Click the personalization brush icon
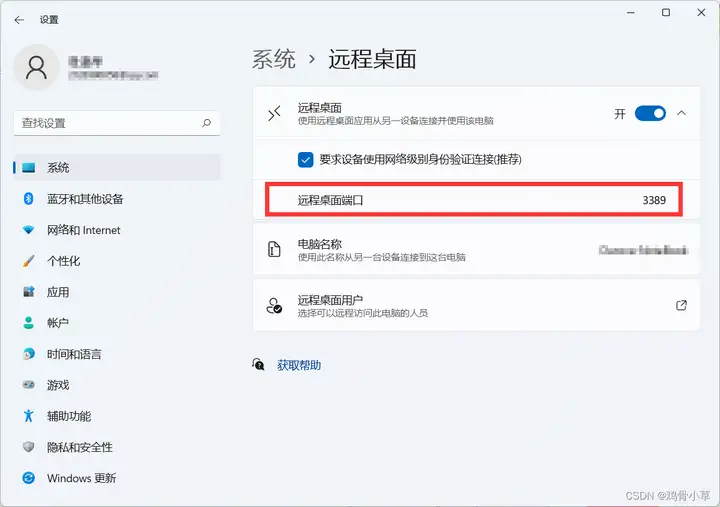Screen dimensions: 720x507 [x=28, y=261]
